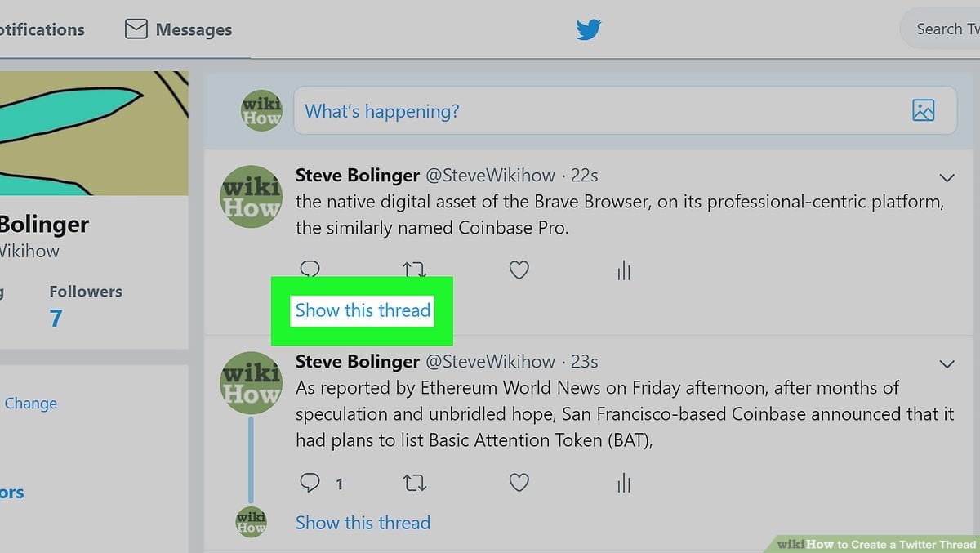Click Steve Bolinger's name on the first tweet
980x553 pixels.
point(357,176)
